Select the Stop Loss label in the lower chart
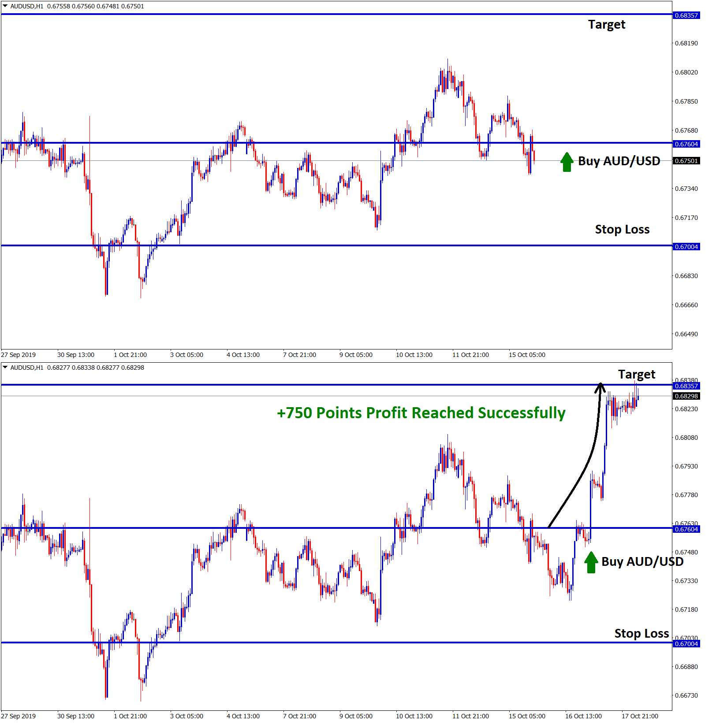Screen dimensions: 716x728 [x=641, y=633]
